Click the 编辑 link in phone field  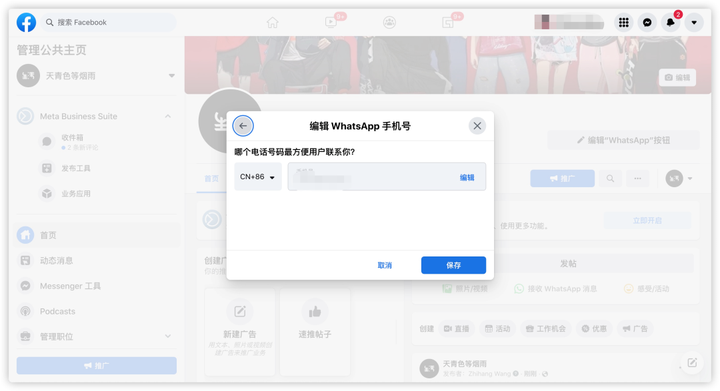[x=467, y=178]
